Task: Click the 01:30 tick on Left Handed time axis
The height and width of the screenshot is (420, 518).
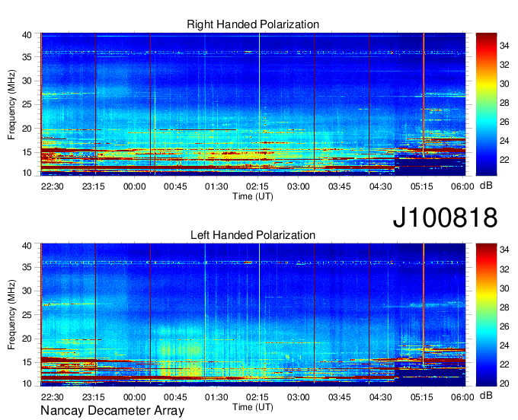Action: (216, 397)
